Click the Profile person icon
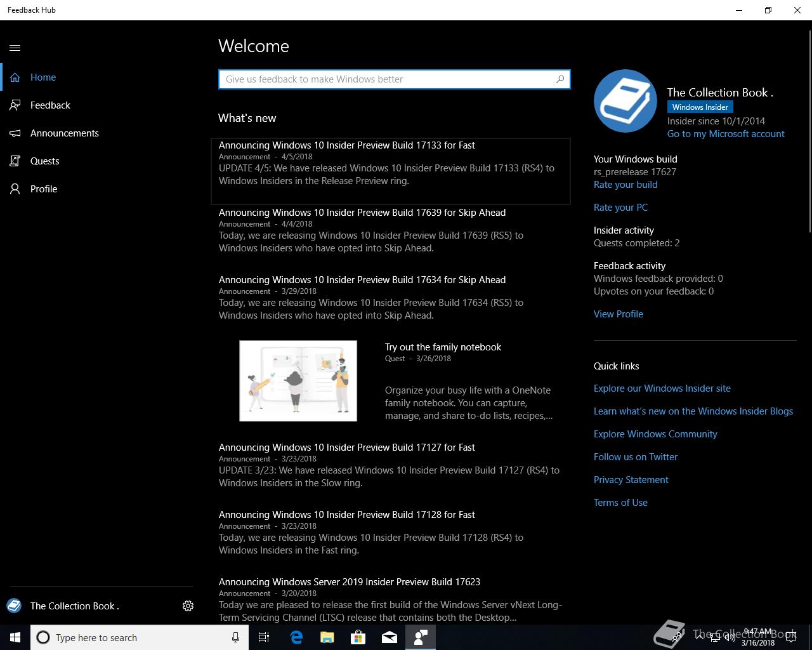This screenshot has height=650, width=812. [x=15, y=189]
